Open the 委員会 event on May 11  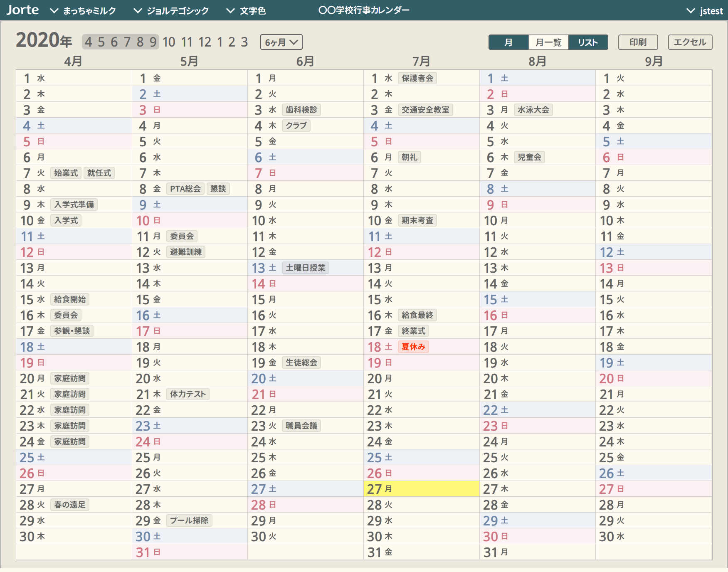click(182, 236)
